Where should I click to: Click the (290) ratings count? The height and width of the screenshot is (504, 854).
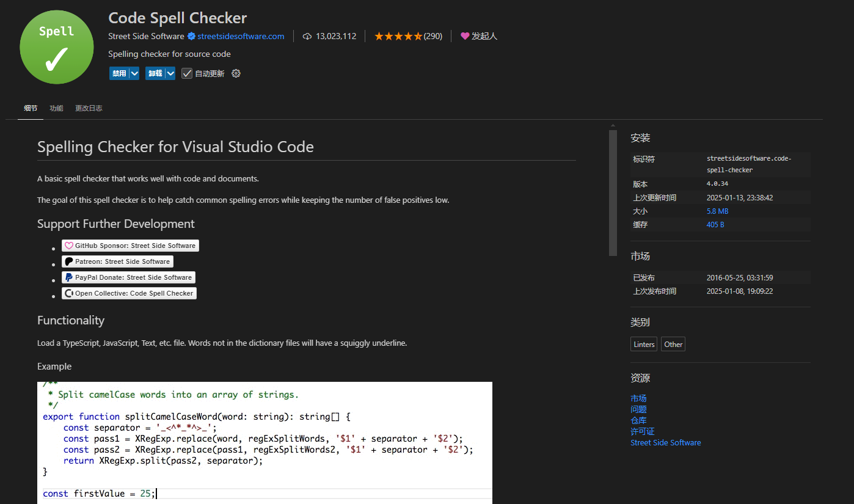coord(433,36)
